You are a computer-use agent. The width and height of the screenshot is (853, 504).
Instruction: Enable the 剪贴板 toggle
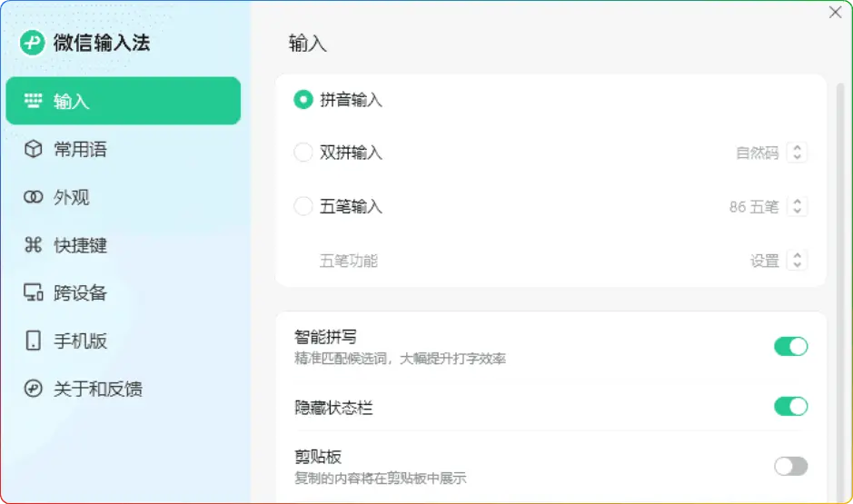point(790,466)
